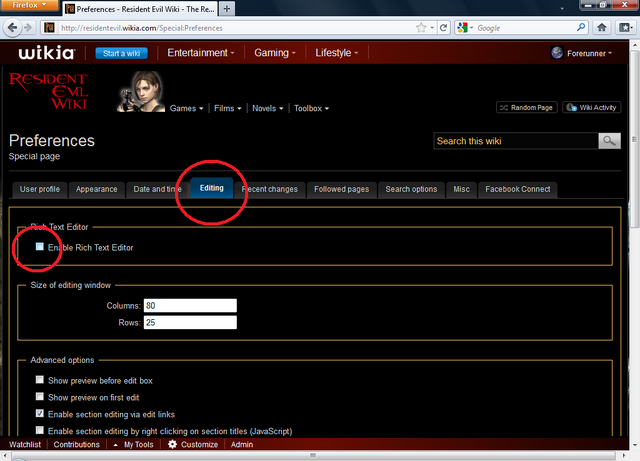The width and height of the screenshot is (640, 461).
Task: Click the Google search engine icon
Action: [462, 28]
